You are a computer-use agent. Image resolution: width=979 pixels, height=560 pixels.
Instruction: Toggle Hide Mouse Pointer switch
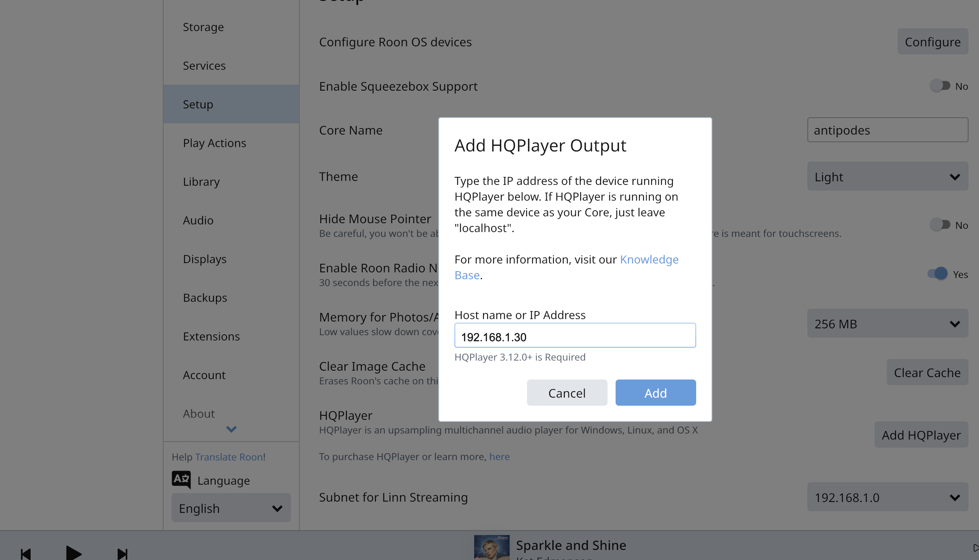click(x=940, y=224)
